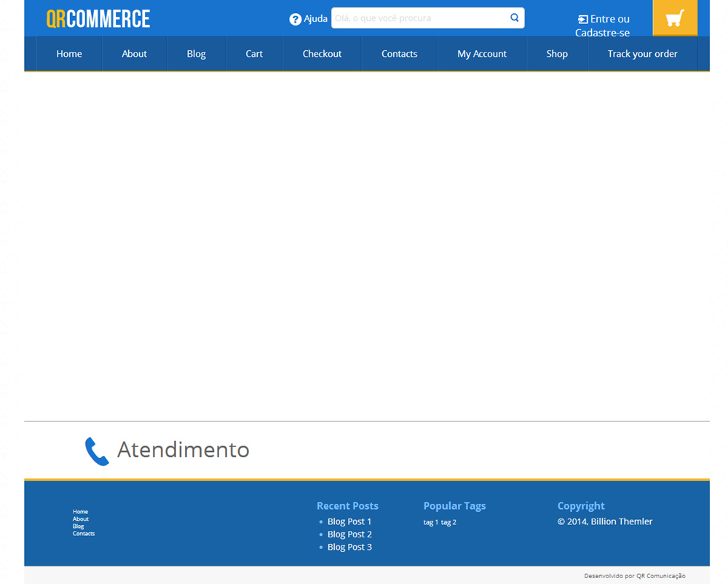Click the yellow shopping cart icon

point(675,18)
